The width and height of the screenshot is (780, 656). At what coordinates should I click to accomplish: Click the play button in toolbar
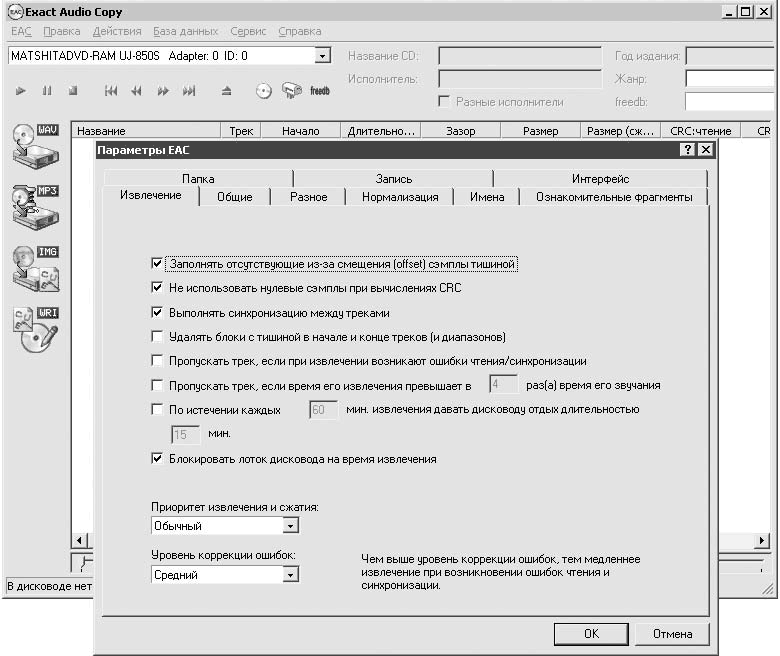[x=20, y=91]
